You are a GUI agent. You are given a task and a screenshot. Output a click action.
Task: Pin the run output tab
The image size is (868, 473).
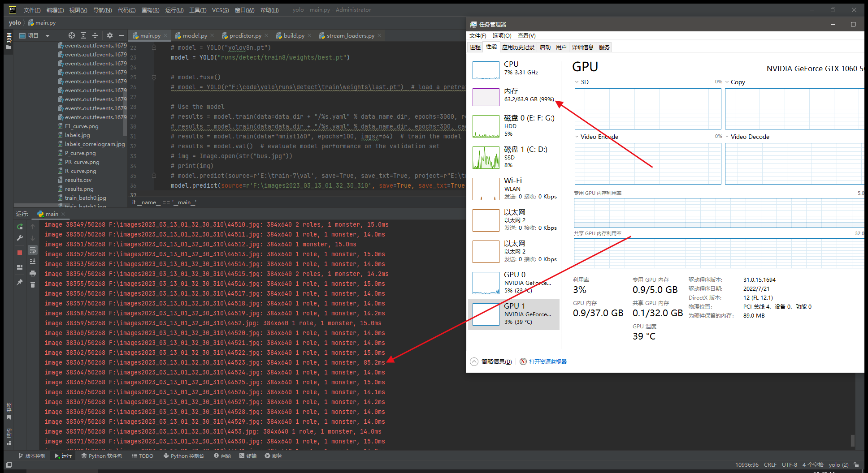pyautogui.click(x=20, y=282)
